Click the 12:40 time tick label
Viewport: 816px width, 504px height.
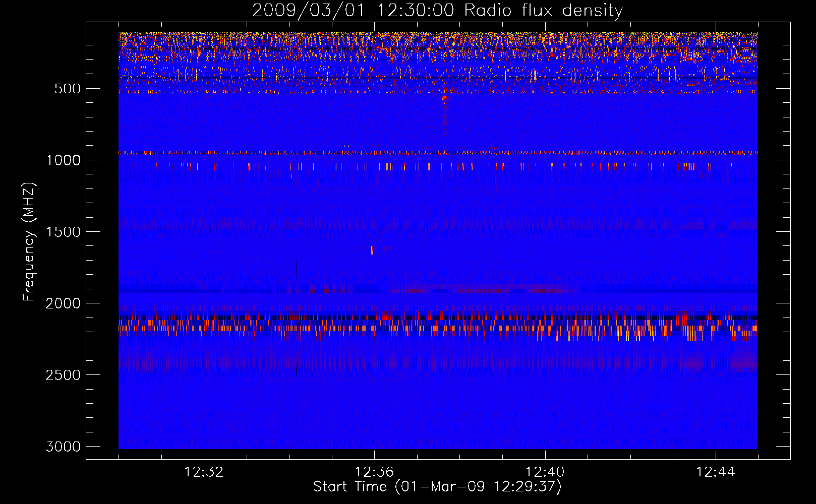click(545, 472)
